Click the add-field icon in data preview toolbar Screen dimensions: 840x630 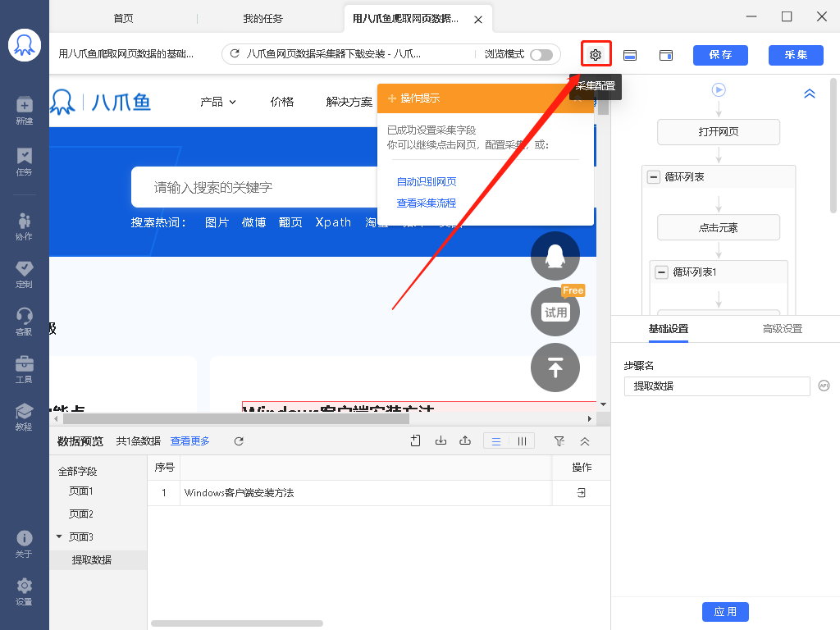(x=415, y=441)
